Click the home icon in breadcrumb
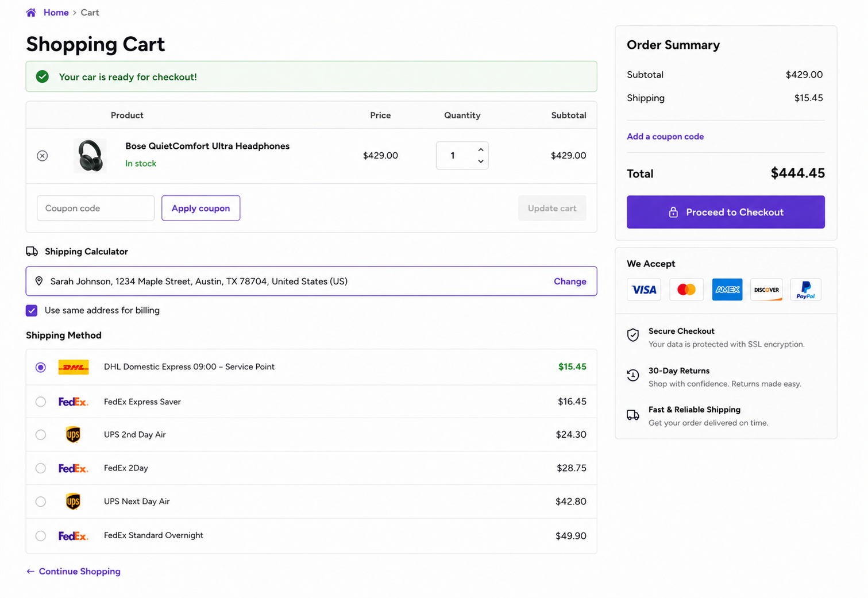Screen dimensions: 868x598 31,13
